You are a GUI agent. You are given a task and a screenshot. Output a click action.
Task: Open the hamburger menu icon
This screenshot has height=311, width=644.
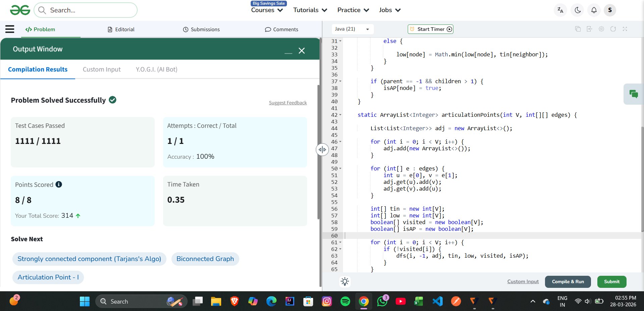(x=10, y=29)
